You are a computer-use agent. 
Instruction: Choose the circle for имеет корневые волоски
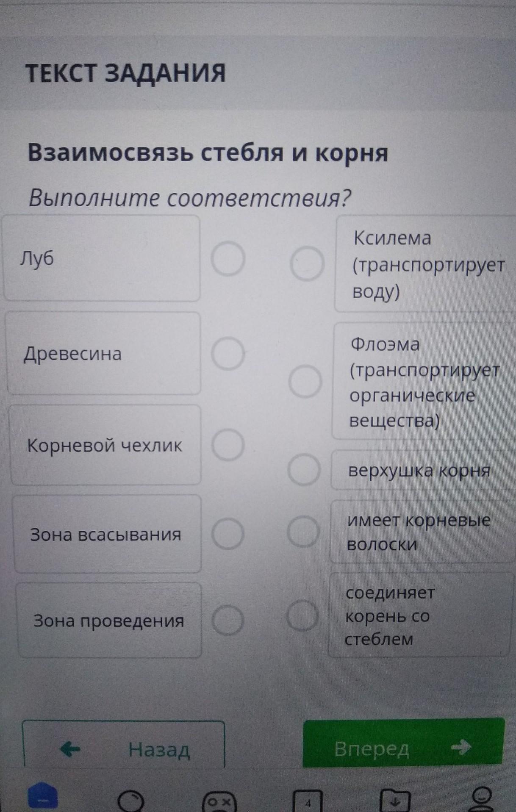click(x=303, y=532)
